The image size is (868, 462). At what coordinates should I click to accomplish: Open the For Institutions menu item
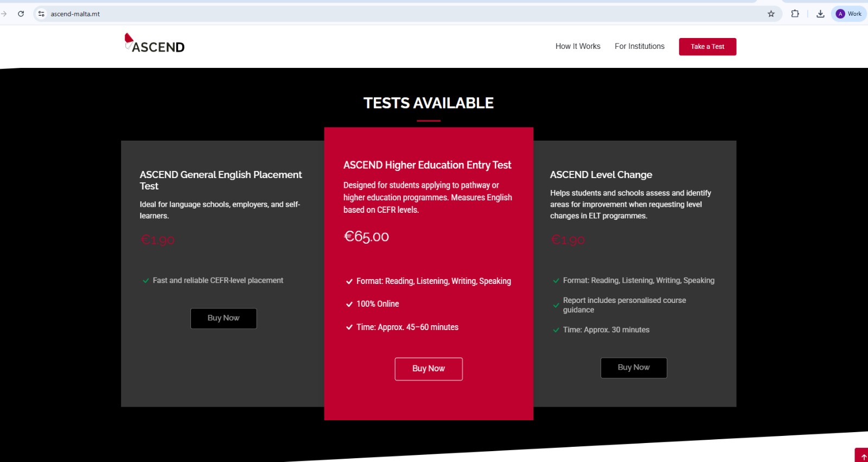(x=639, y=46)
